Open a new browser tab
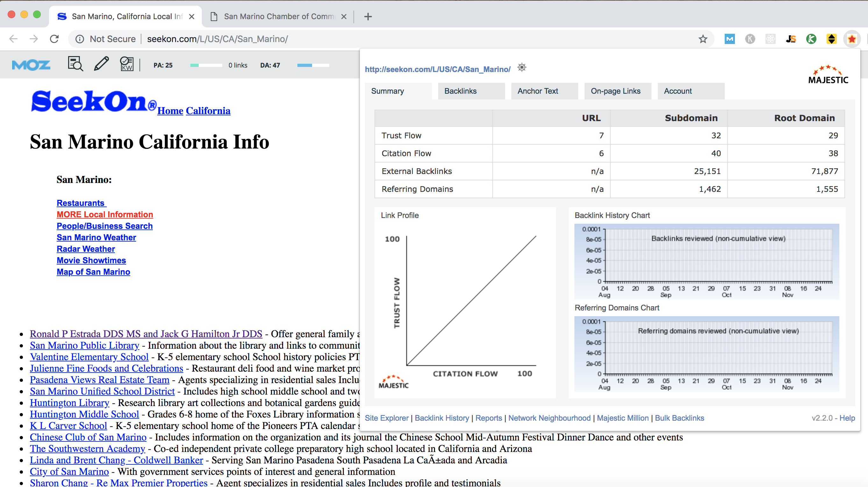 pyautogui.click(x=368, y=17)
